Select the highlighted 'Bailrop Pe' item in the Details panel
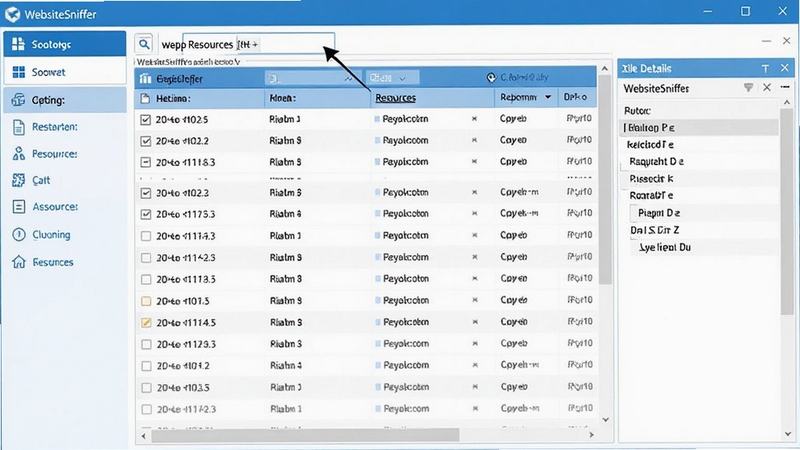Image resolution: width=800 pixels, height=450 pixels. point(698,128)
